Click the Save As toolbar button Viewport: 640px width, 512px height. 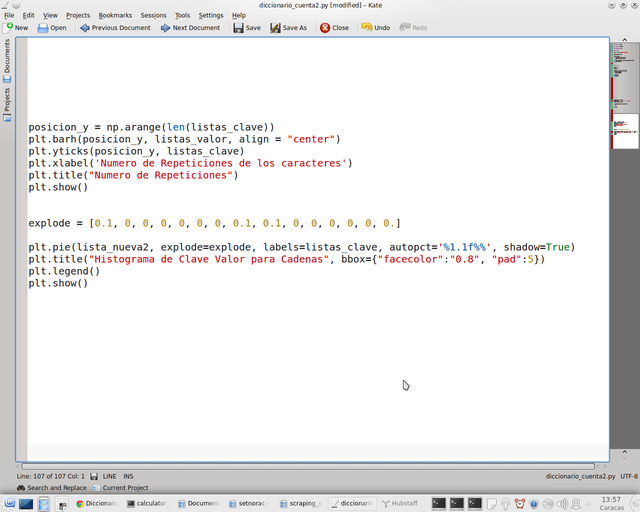[288, 28]
